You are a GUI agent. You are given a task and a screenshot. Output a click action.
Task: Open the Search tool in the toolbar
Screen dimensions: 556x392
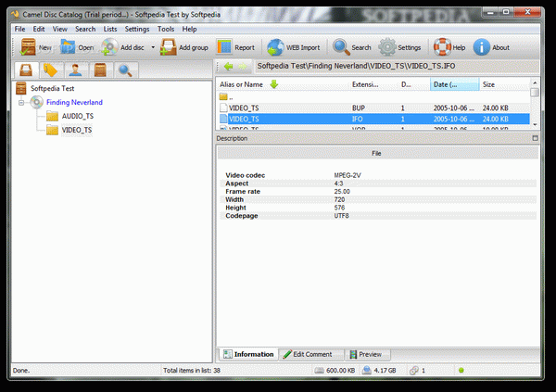coord(341,47)
